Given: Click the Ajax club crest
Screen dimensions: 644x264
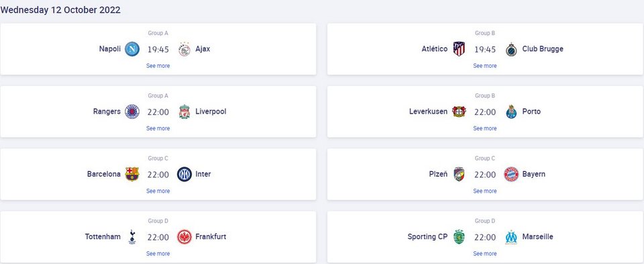Looking at the screenshot, I should (184, 49).
